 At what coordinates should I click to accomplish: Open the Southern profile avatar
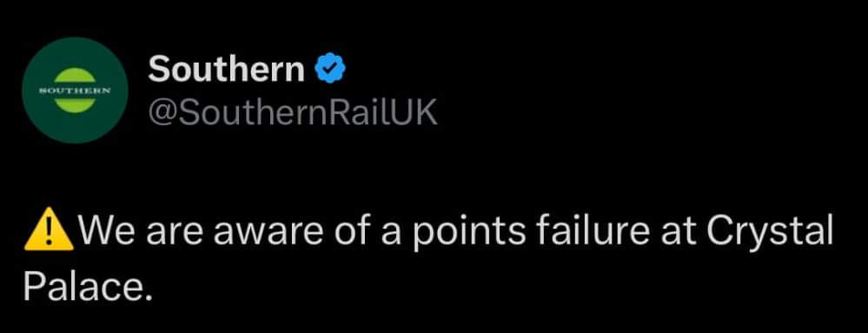[x=76, y=90]
